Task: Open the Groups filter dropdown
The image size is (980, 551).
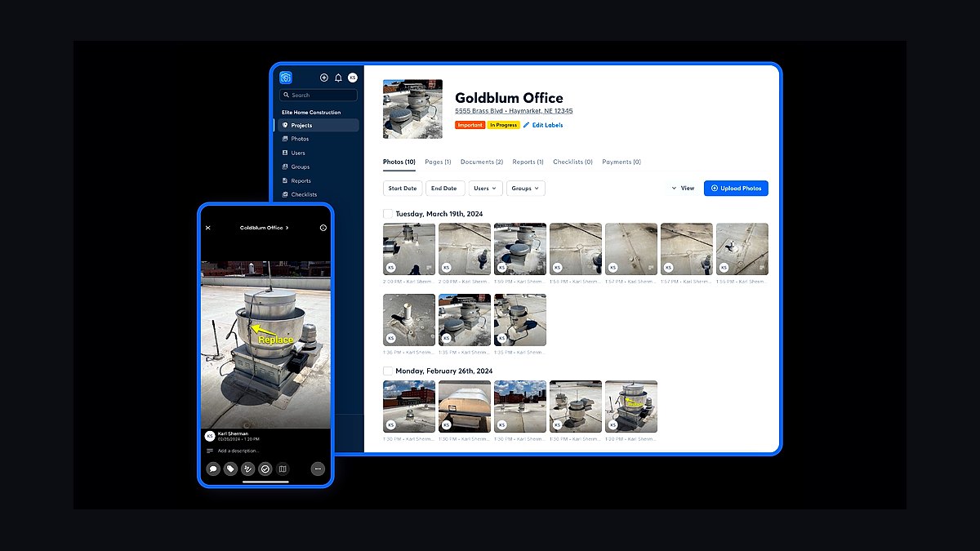Action: coord(526,189)
